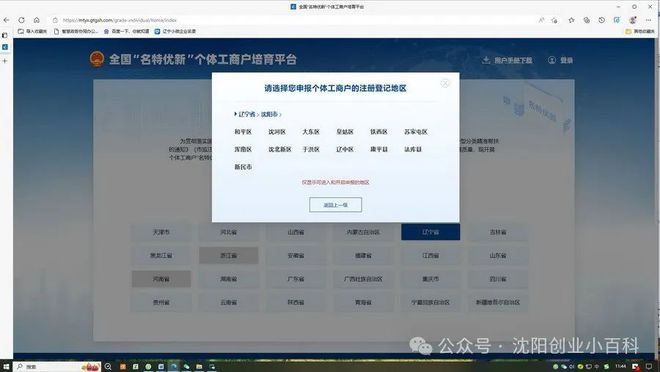Viewport: 660px width, 372px height.
Task: Click 辽宁省 in the region breadcrumb
Action: 247,114
